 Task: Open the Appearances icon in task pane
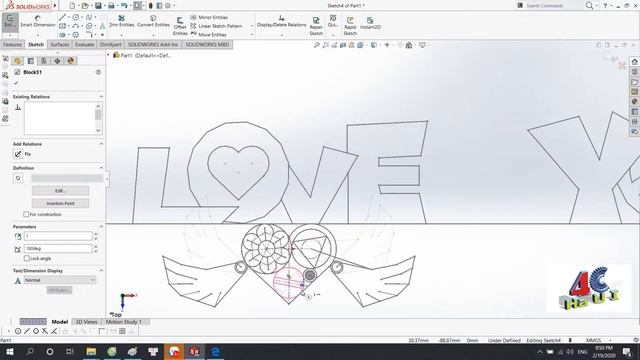click(x=634, y=102)
